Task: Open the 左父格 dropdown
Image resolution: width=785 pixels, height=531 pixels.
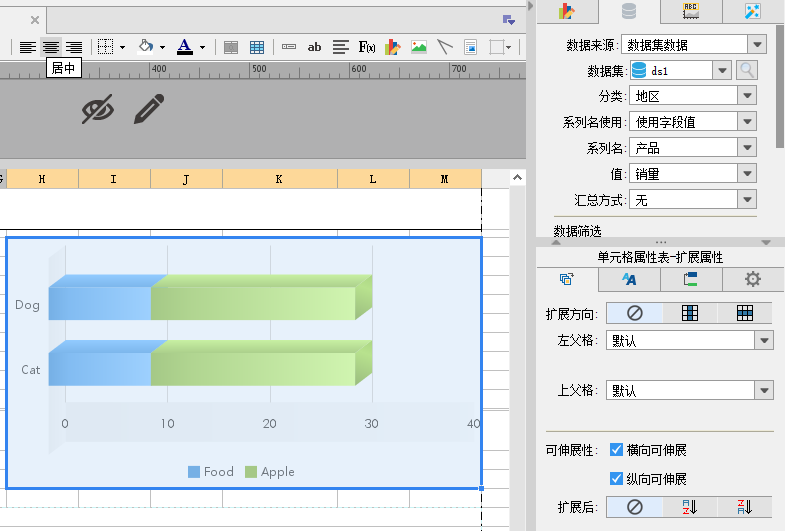Action: click(x=765, y=341)
